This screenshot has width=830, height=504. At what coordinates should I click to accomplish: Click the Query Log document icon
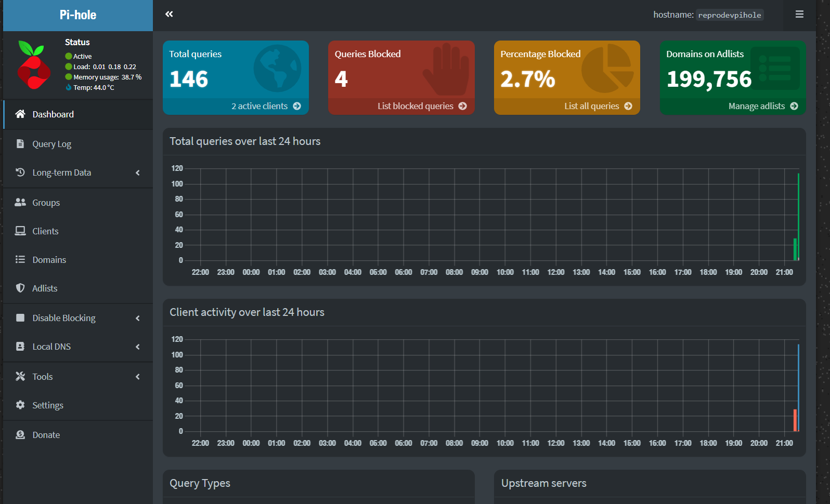(x=20, y=144)
